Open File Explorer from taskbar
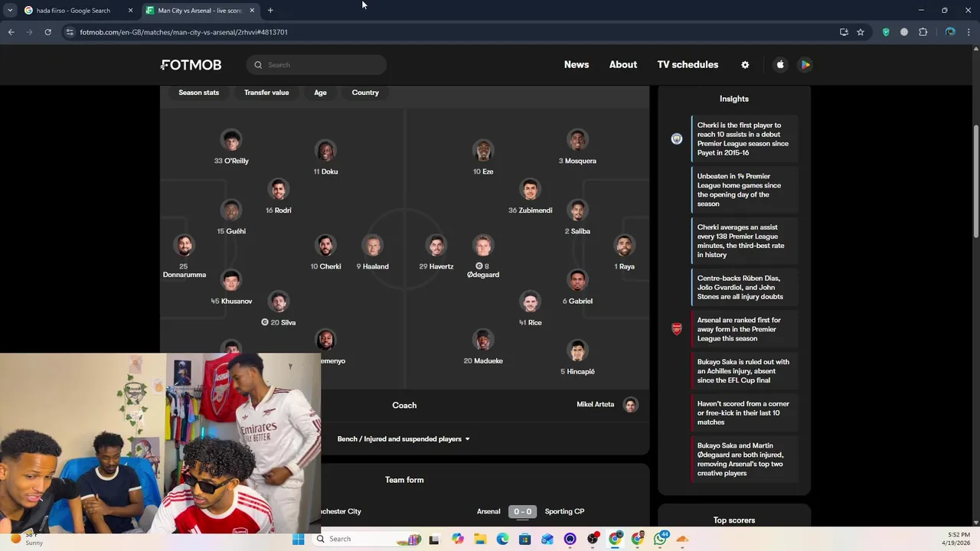The image size is (980, 551). [480, 539]
